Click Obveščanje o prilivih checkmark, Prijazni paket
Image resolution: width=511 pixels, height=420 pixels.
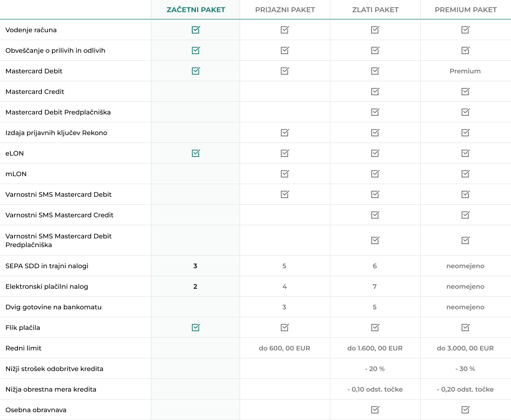pyautogui.click(x=285, y=50)
